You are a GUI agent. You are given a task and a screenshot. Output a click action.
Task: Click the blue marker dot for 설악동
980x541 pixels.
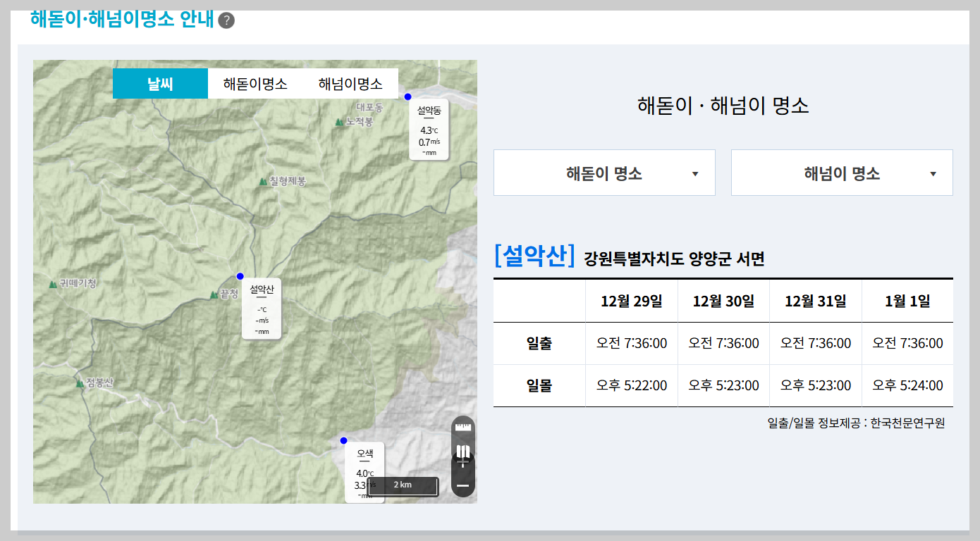click(408, 97)
